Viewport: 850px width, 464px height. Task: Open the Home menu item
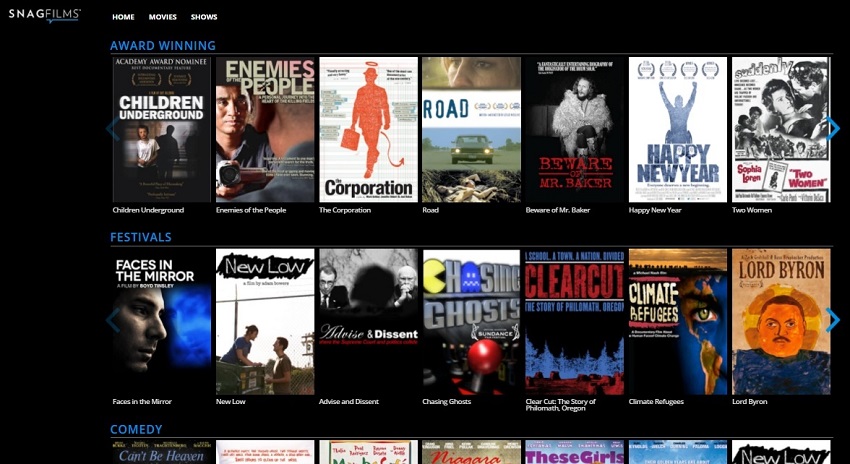(123, 17)
